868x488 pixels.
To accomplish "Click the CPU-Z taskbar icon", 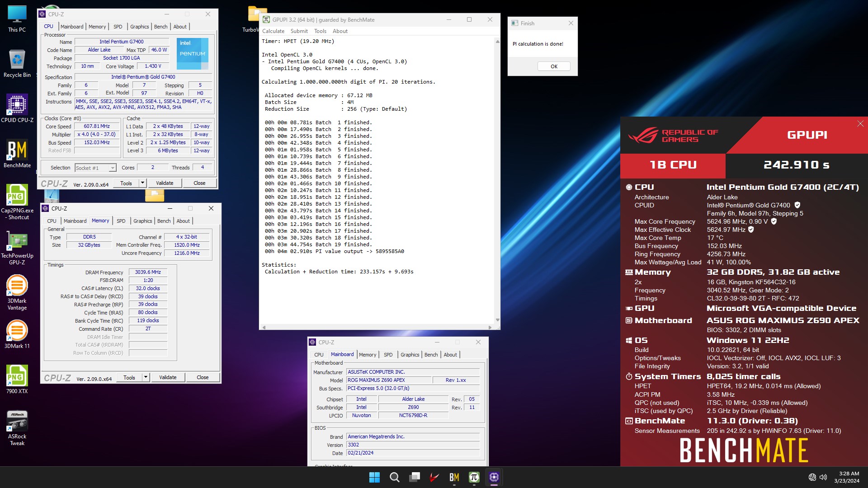I will click(x=494, y=477).
